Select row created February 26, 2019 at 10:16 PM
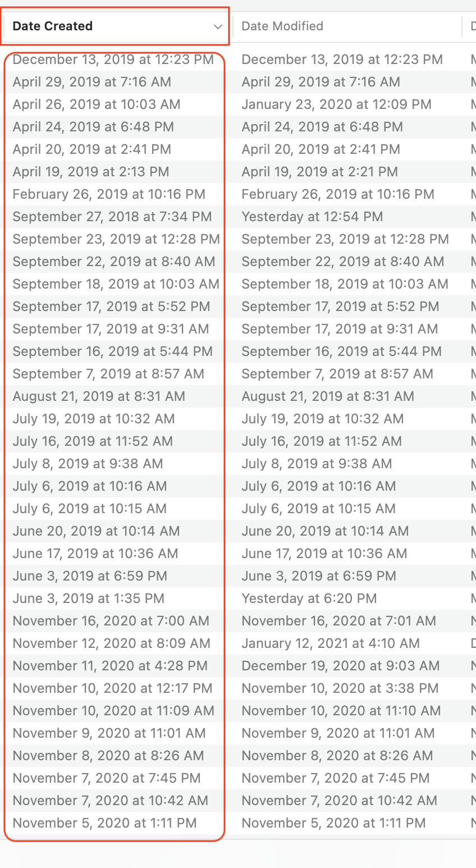The image size is (476, 868). (x=109, y=194)
